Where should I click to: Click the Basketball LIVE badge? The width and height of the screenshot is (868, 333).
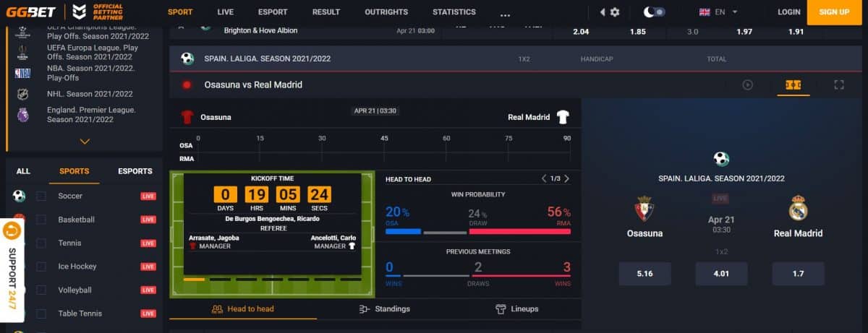[148, 220]
